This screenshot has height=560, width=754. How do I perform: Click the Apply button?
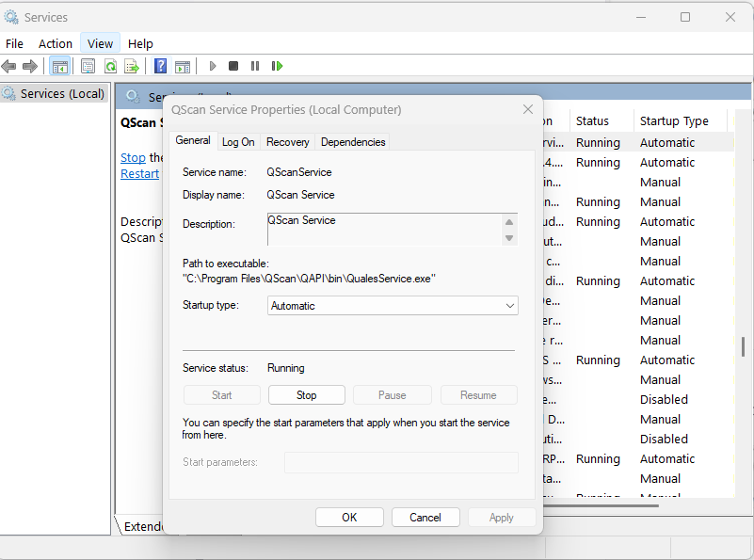501,518
